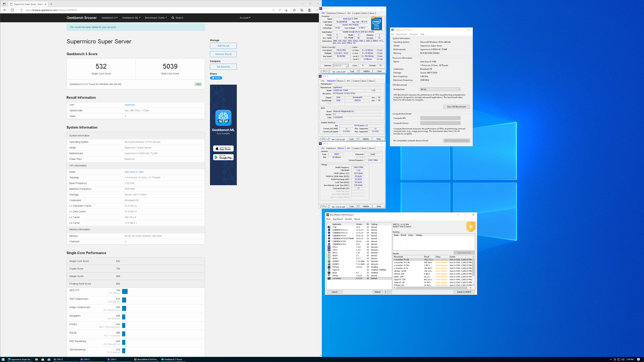Open File Explorer from the taskbar
This screenshot has height=362, width=644.
37,359
